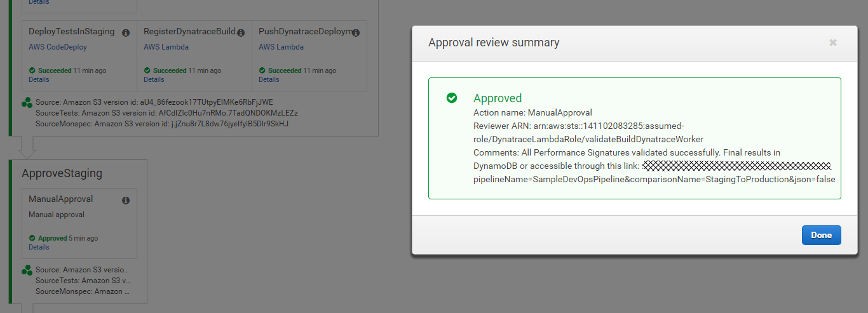Close the Approval review summary dialog

tap(832, 43)
